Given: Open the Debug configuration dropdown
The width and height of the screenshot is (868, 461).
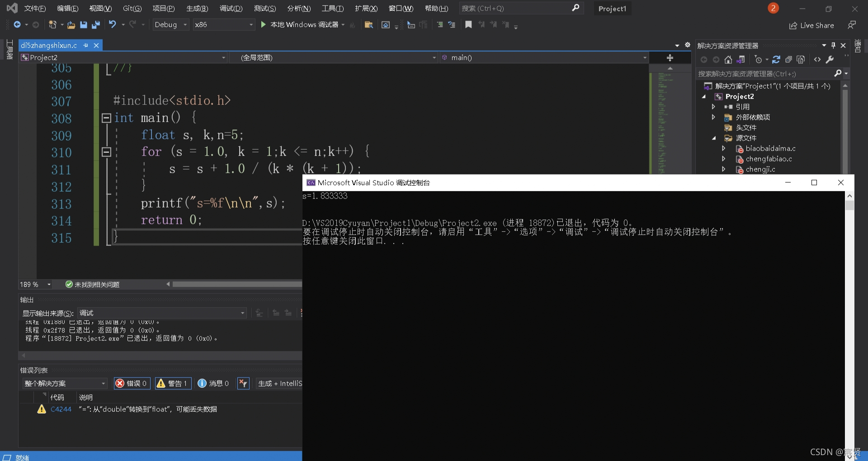Looking at the screenshot, I should click(170, 25).
